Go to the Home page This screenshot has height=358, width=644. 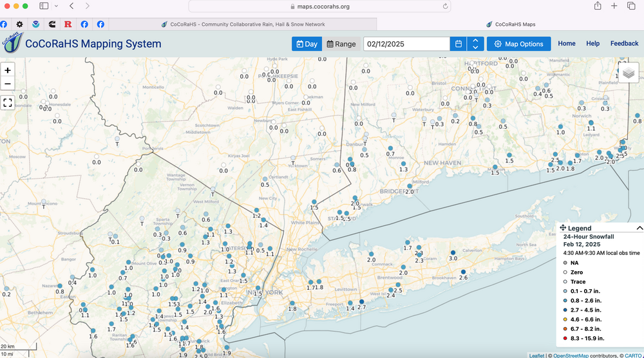click(x=566, y=44)
